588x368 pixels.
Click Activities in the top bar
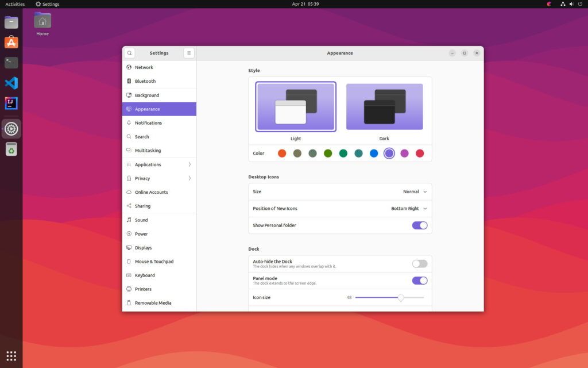pos(15,4)
